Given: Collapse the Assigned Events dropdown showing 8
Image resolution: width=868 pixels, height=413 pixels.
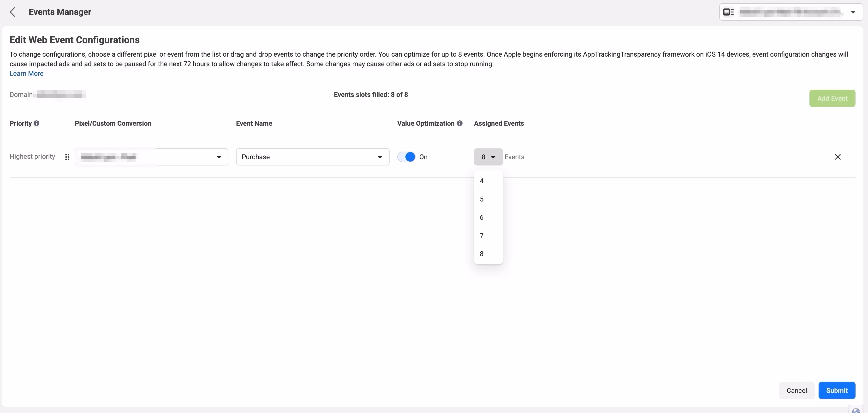Looking at the screenshot, I should pyautogui.click(x=488, y=157).
